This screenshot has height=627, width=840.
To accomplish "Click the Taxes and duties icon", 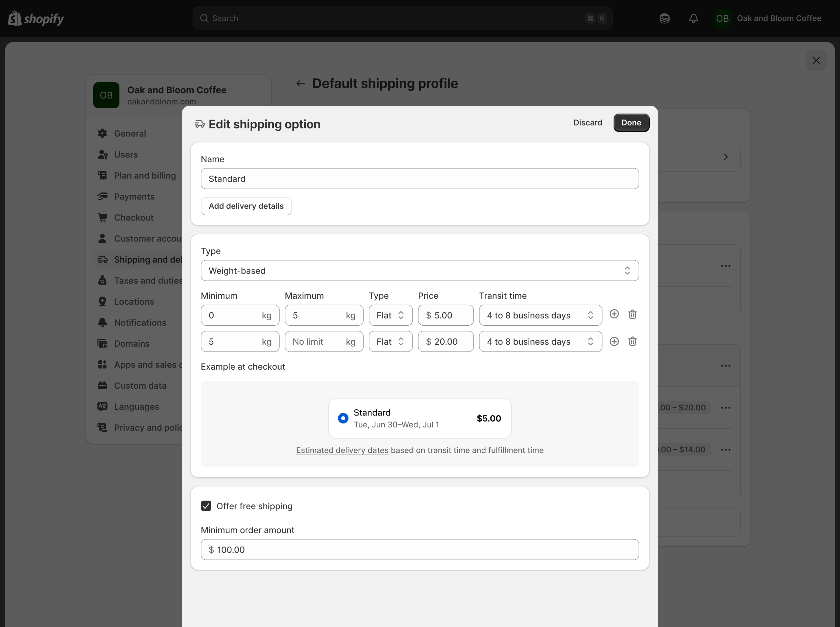I will pyautogui.click(x=102, y=280).
